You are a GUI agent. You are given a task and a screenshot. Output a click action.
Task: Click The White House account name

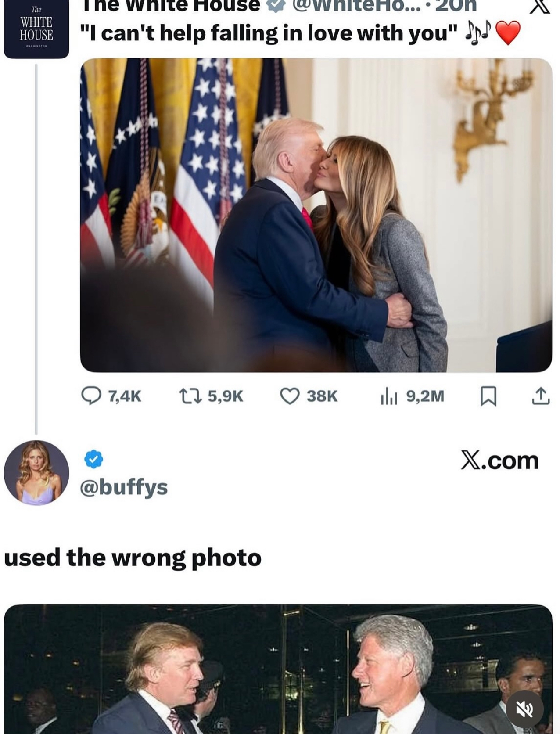pos(171,5)
